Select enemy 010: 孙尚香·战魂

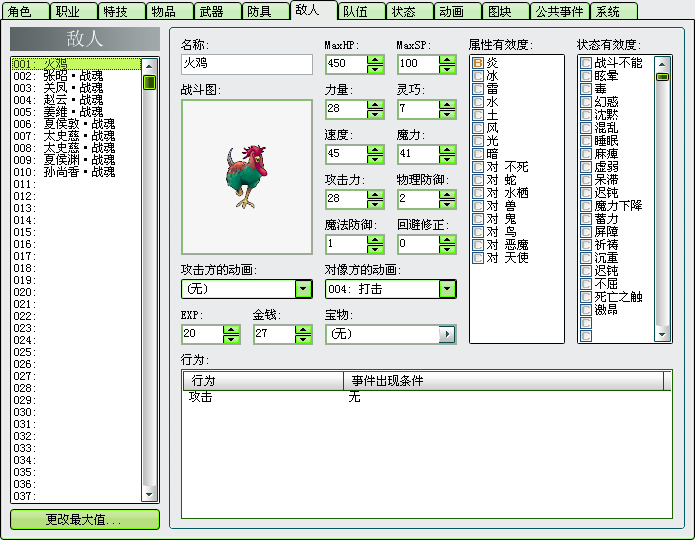(76, 172)
